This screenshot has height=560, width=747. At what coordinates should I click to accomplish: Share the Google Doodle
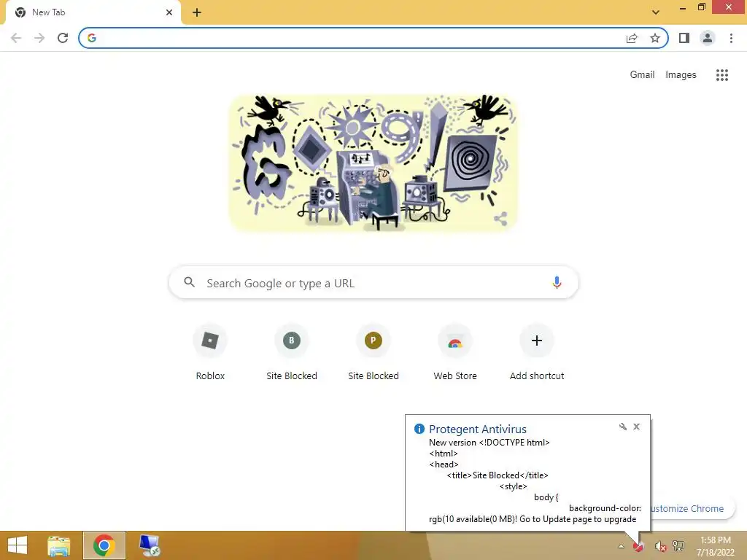[500, 219]
